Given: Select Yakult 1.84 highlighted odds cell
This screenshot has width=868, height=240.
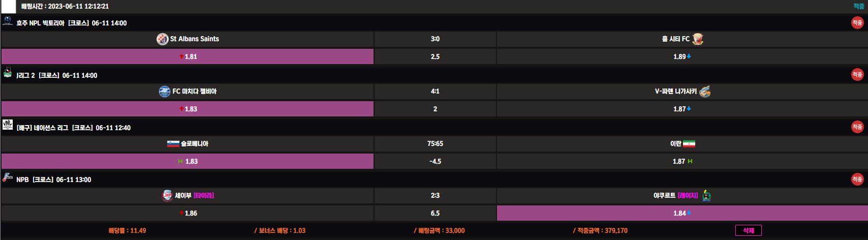Looking at the screenshot, I should [x=682, y=213].
